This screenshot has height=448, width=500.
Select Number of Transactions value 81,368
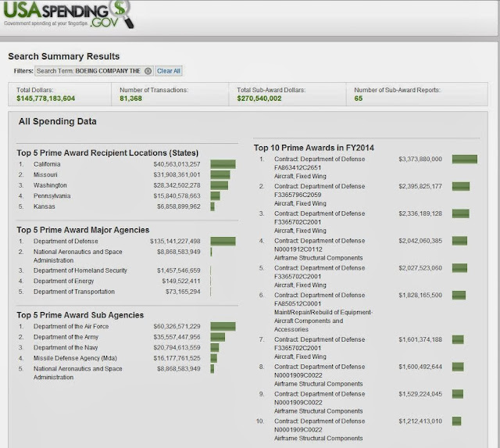pos(130,99)
